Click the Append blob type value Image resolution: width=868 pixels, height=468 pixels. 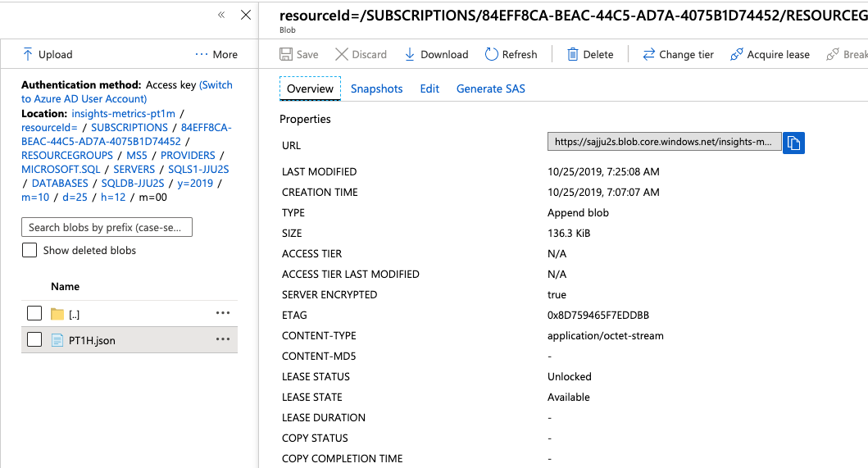[578, 212]
